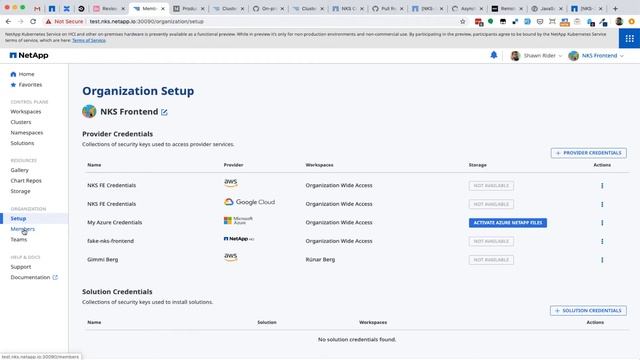The height and width of the screenshot is (360, 640).
Task: Go back with the browser back arrow
Action: click(8, 21)
